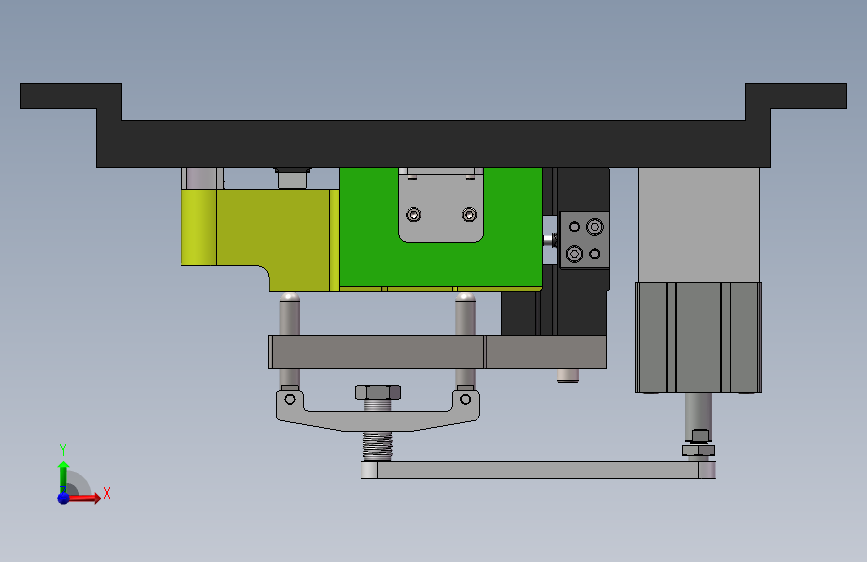The width and height of the screenshot is (867, 562).
Task: Select wide gray horizontal plate left section
Action: pyautogui.click(x=376, y=351)
